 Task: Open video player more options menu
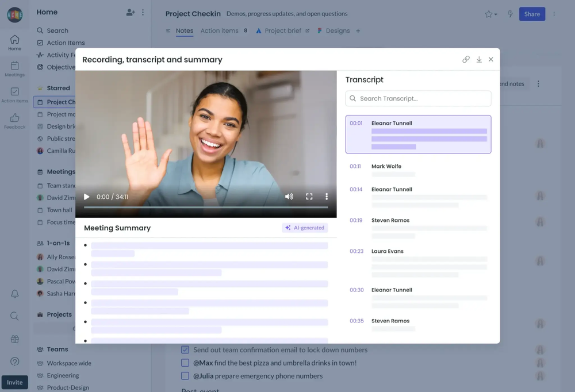tap(327, 197)
